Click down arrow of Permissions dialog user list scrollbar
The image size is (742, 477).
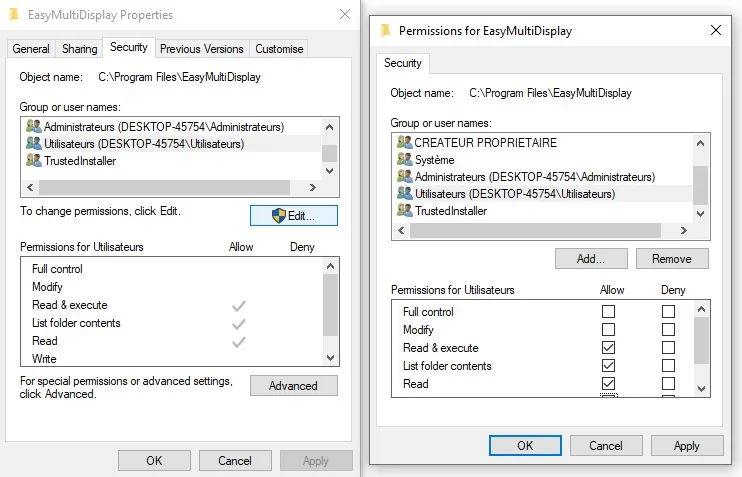701,213
